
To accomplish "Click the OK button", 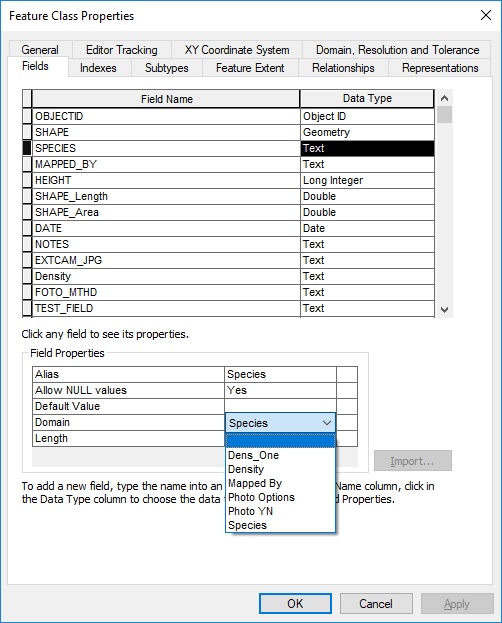I will [x=295, y=604].
